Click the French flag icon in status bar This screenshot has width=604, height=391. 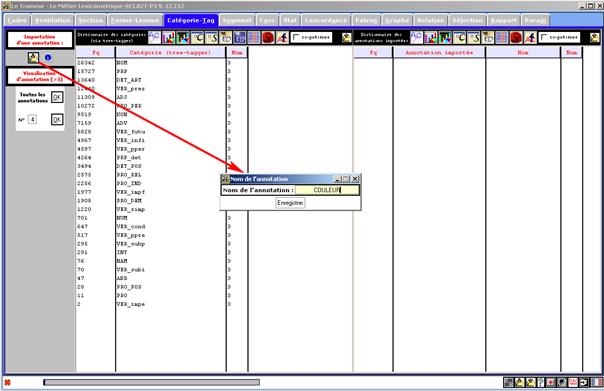tap(596, 382)
